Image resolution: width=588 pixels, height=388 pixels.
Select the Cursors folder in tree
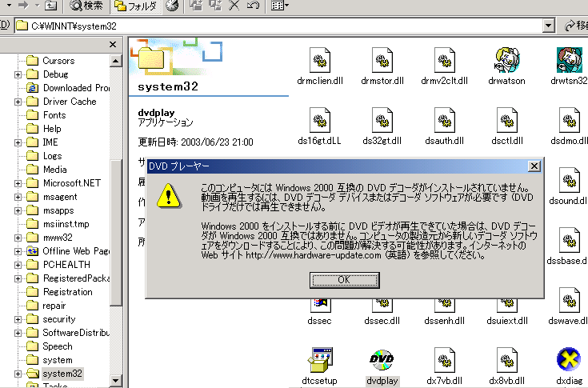click(x=50, y=61)
